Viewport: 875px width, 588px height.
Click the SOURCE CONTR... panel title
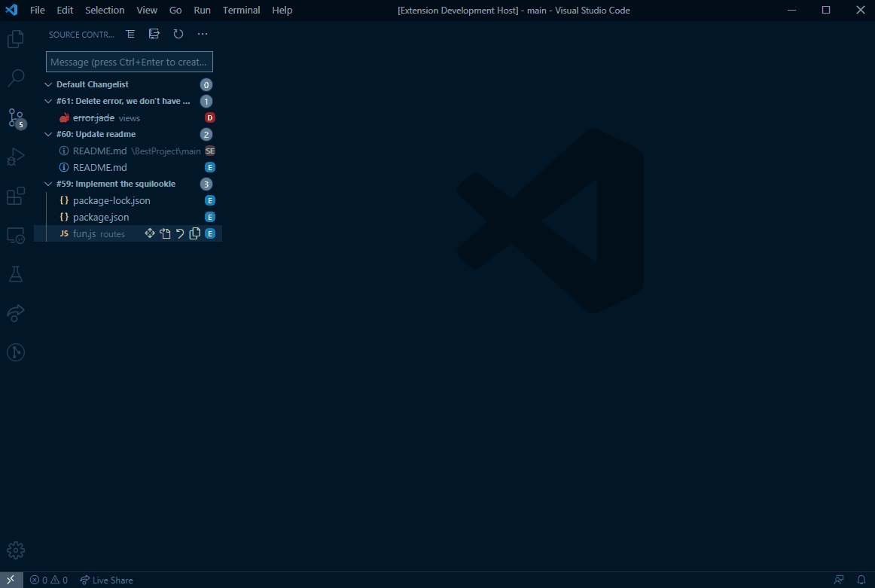pyautogui.click(x=81, y=35)
